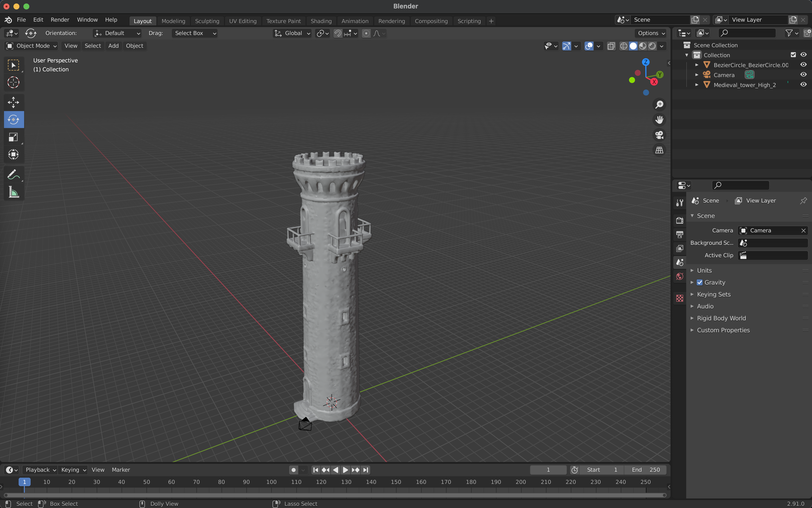
Task: Click the Z axis on navigation gizmo
Action: pos(646,62)
